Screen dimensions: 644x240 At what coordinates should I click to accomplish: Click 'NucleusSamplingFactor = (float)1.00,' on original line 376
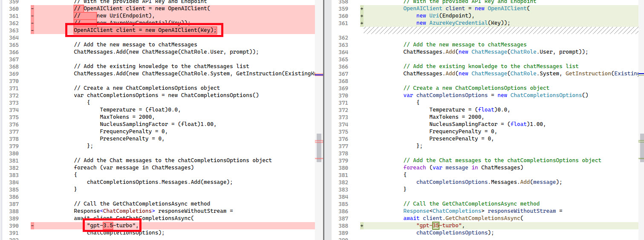158,124
